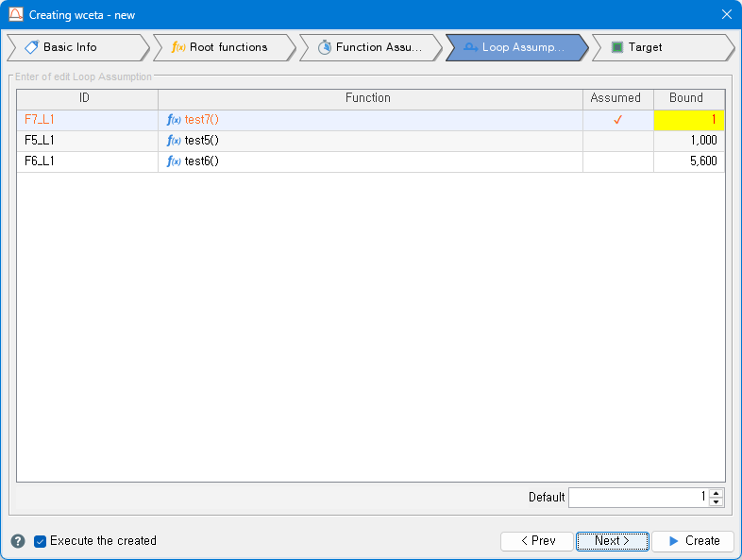
Task: Click the Target chip icon
Action: tap(617, 47)
